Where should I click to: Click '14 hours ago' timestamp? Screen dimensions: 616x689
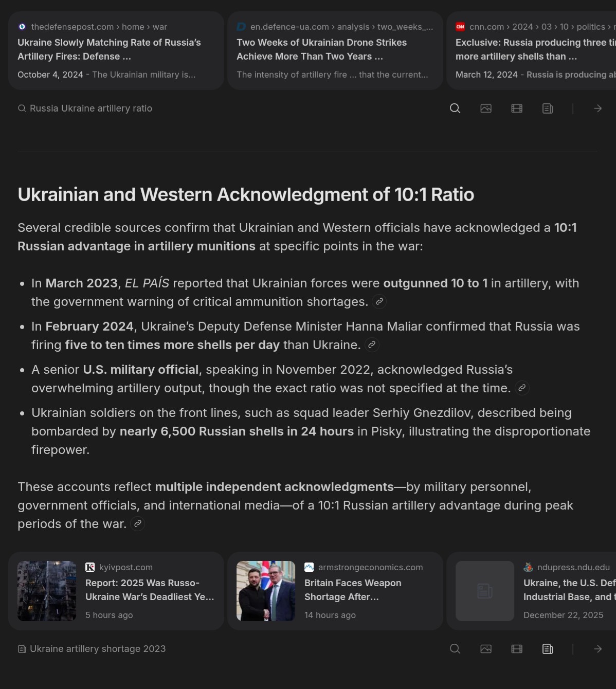(x=330, y=615)
